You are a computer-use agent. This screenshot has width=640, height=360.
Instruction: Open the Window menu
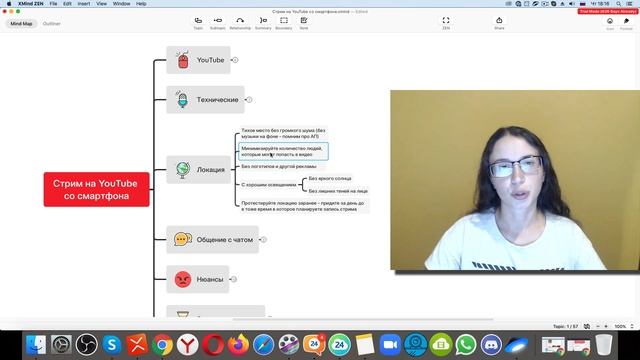(121, 4)
